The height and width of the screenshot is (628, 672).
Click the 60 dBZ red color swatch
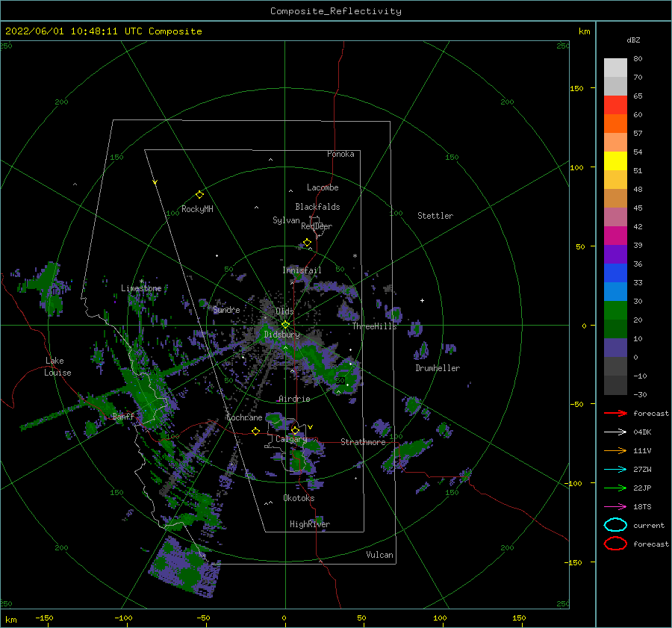(x=615, y=105)
